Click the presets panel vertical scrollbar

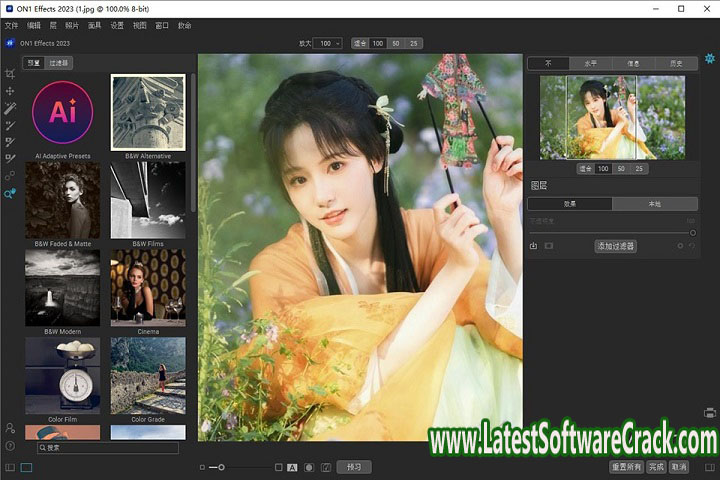click(x=193, y=142)
